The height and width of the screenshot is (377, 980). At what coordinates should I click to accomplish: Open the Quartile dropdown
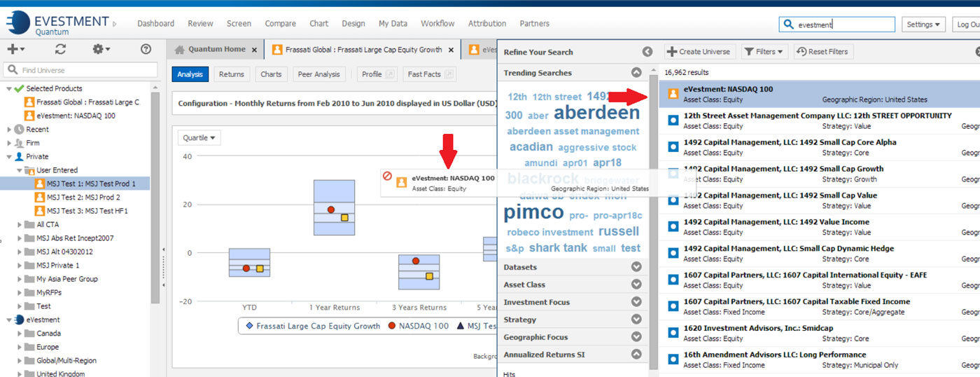[199, 138]
